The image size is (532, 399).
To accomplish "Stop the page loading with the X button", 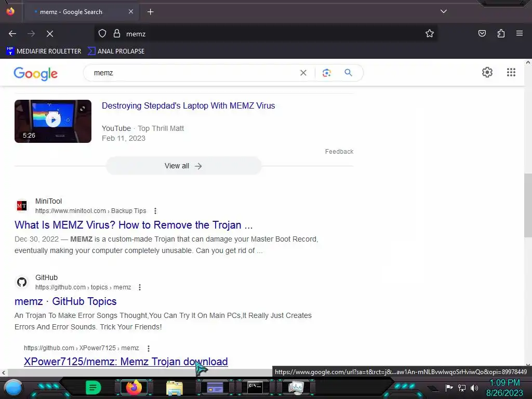I will click(50, 34).
